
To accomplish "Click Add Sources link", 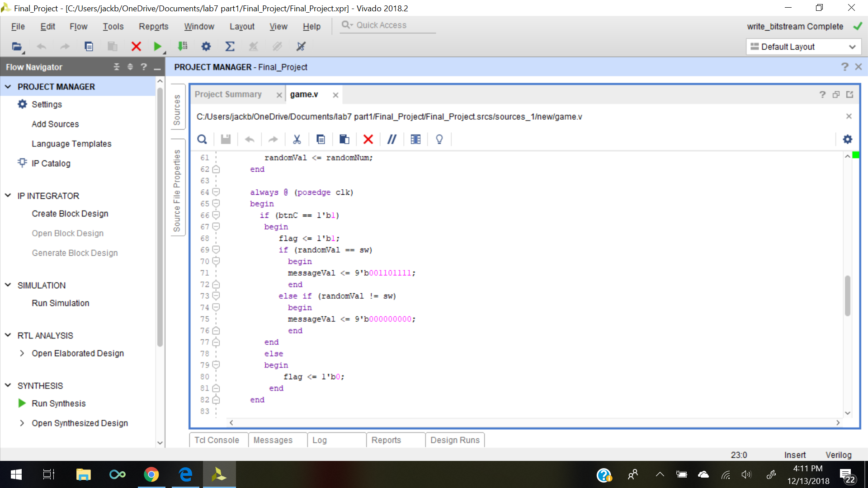I will (x=55, y=124).
